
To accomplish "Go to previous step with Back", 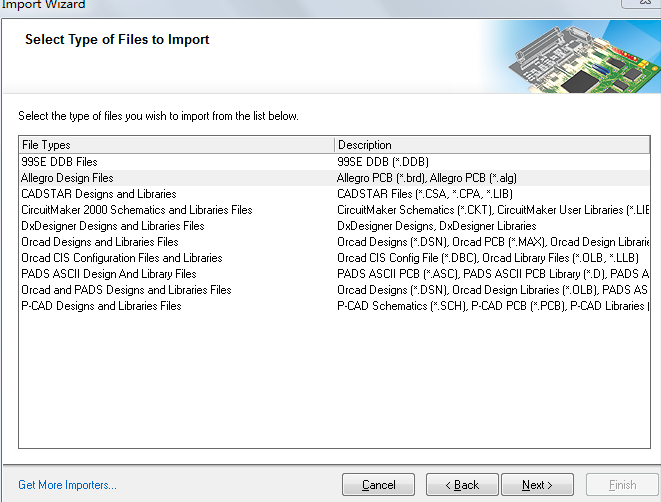I will click(x=462, y=485).
